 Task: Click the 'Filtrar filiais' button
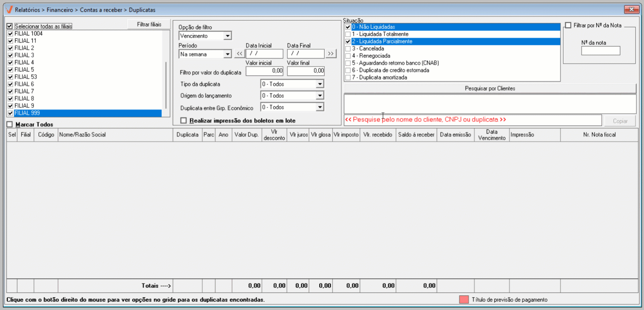click(149, 24)
